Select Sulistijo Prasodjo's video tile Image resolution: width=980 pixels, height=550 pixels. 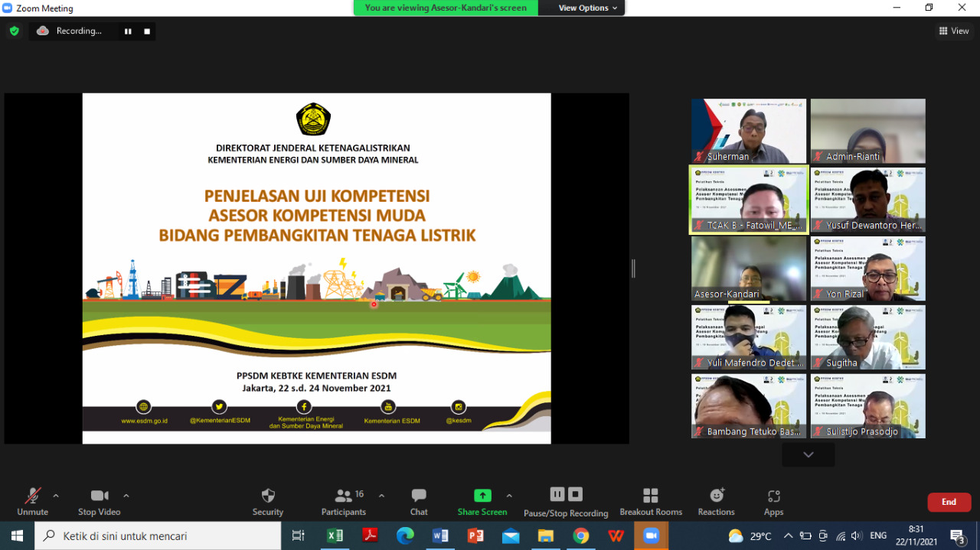pyautogui.click(x=868, y=406)
